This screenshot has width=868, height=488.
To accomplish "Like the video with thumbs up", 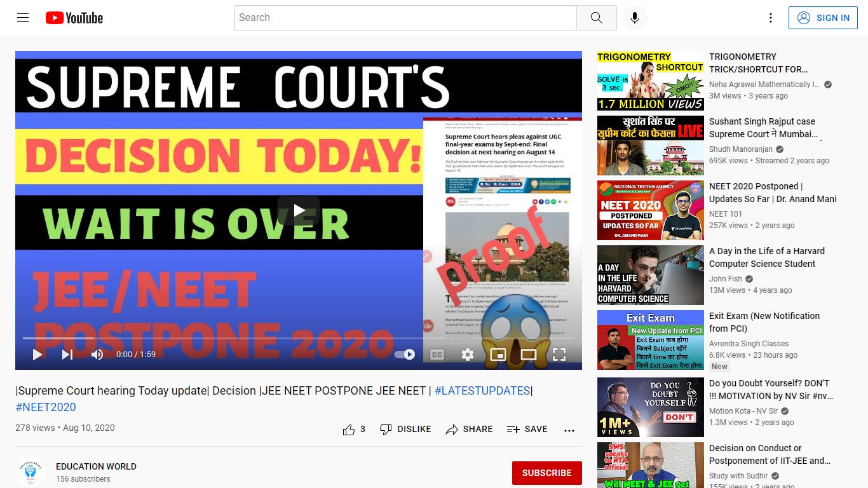I will (x=349, y=430).
